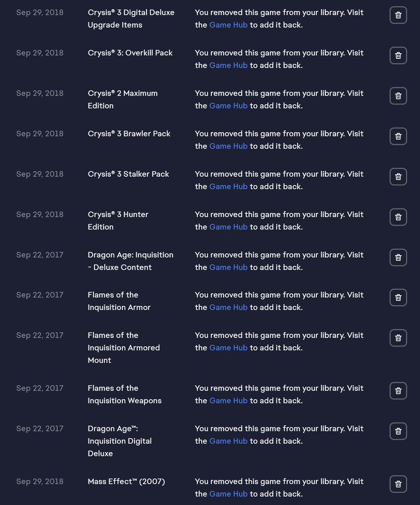
Task: Trash the Crysis 3 Hunter Edition entry
Action: [x=398, y=217]
